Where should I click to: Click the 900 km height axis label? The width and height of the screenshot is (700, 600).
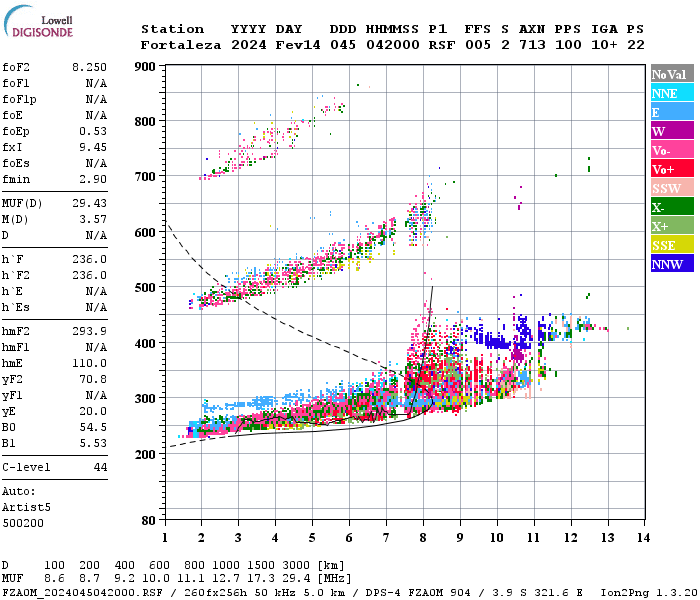[145, 67]
